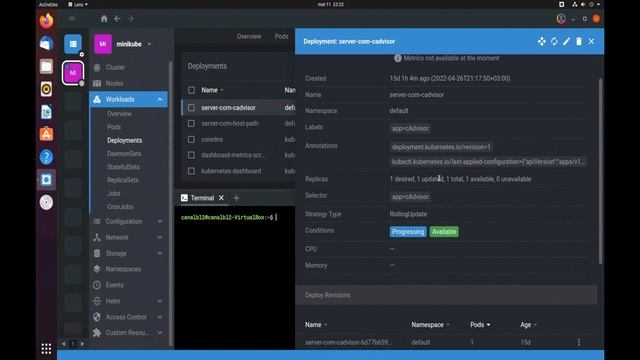640x360 pixels.
Task: Navigate forward with the right arrow
Action: click(131, 19)
